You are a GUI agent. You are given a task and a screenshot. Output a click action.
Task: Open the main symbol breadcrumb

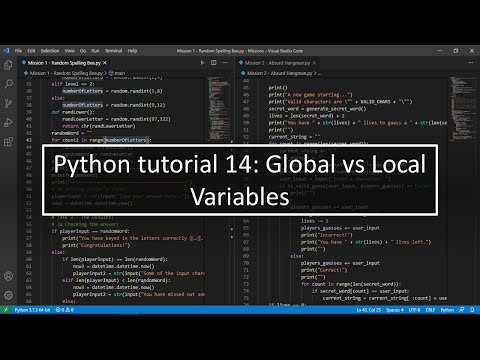point(117,73)
